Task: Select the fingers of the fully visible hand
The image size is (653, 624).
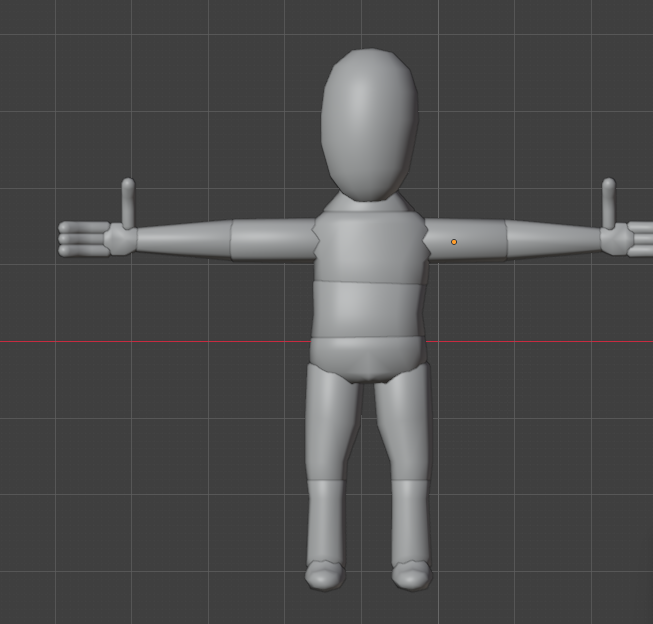Action: coord(83,239)
